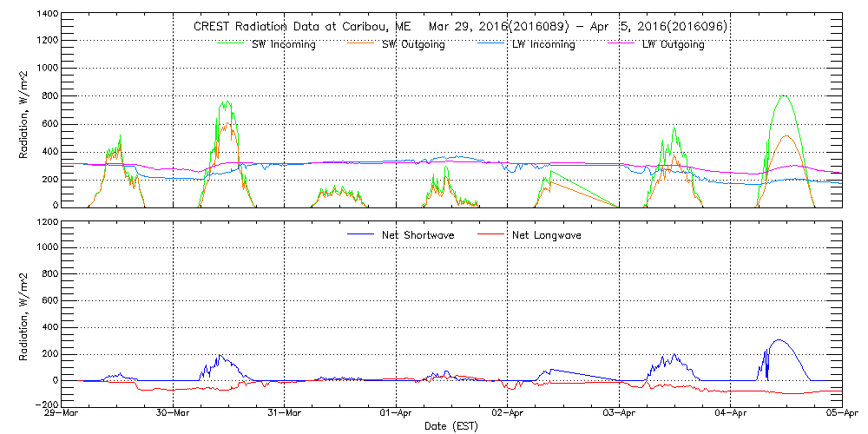
Task: Click the 05-Apr date tick label
Action: pos(840,414)
